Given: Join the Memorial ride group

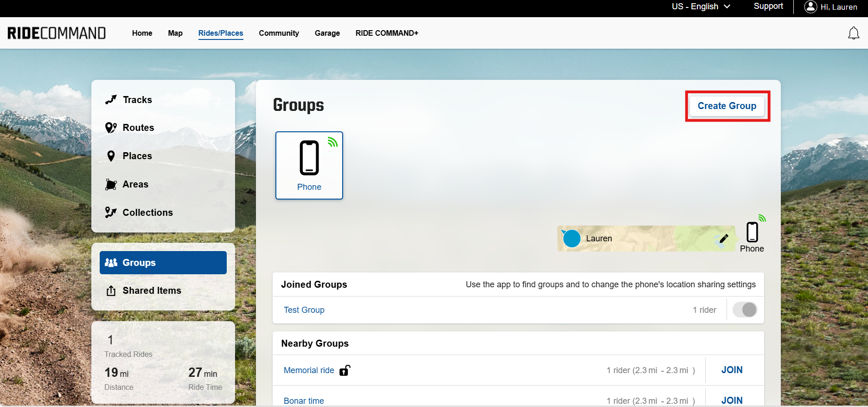Looking at the screenshot, I should coord(732,370).
